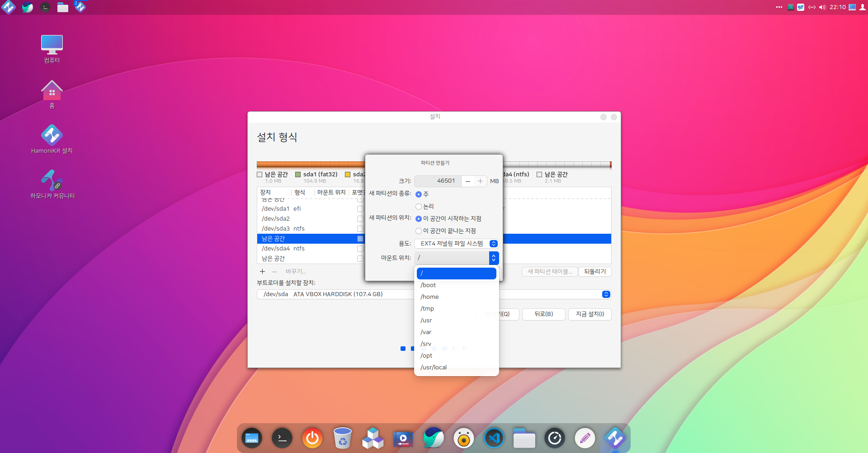Choose 'end of this space' location option
Screen dimensions: 868x453
tap(419, 231)
